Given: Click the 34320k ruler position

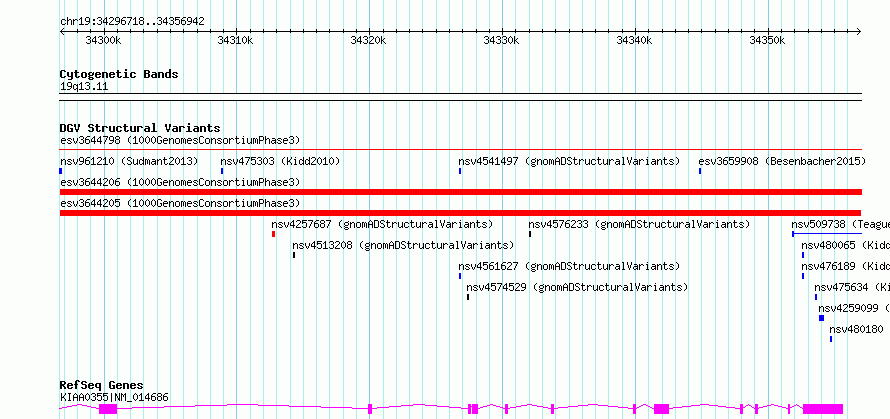Looking at the screenshot, I should (x=368, y=40).
